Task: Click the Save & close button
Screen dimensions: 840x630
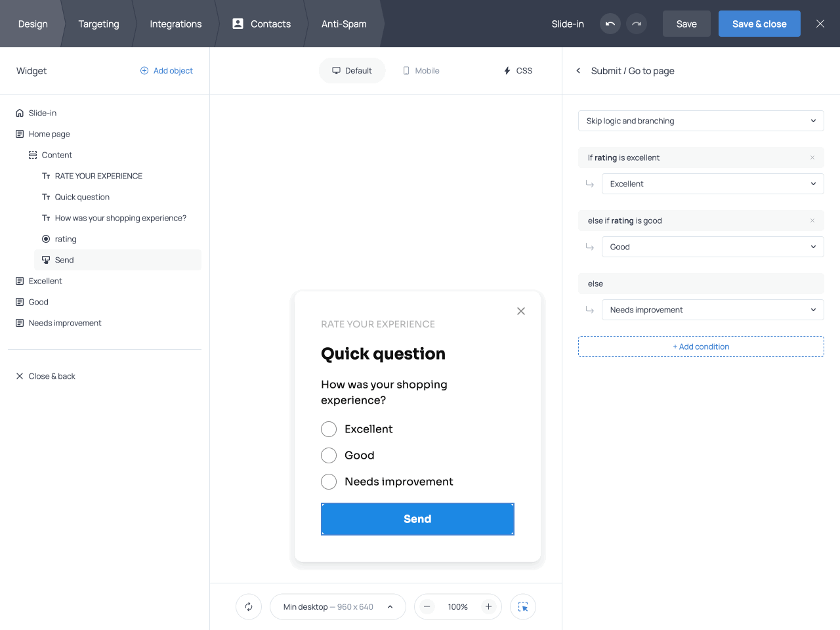Action: [759, 24]
